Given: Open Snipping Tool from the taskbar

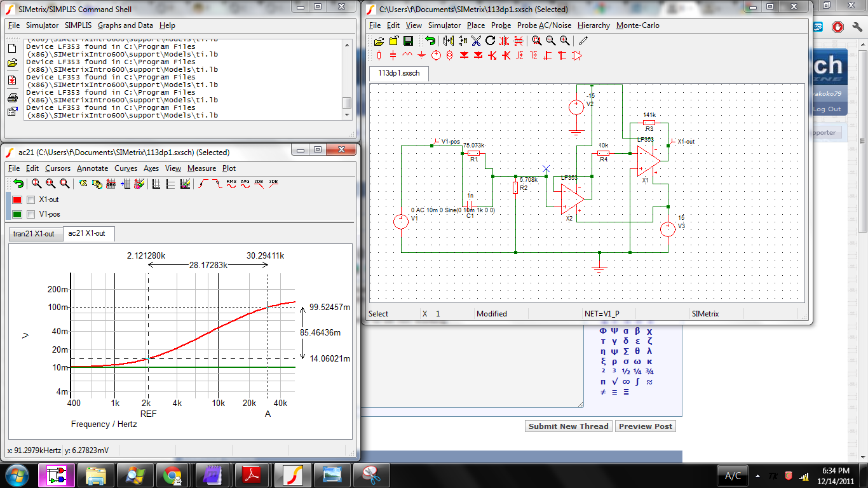Looking at the screenshot, I should [370, 475].
